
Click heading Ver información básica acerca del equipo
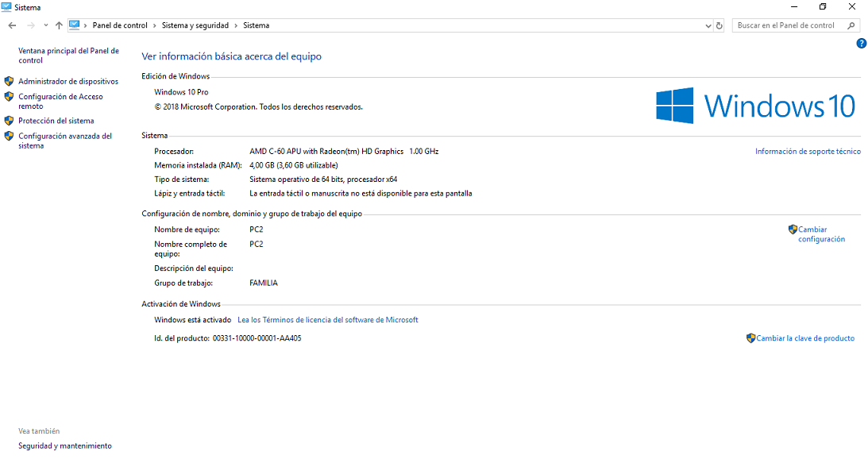[x=231, y=56]
